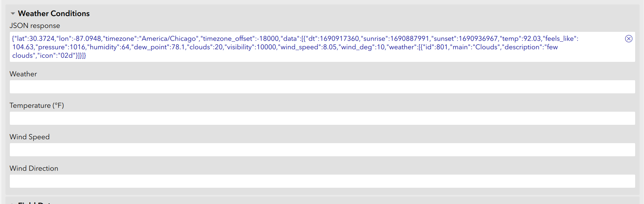
Task: Clear the JSON response field using the circled X
Action: pyautogui.click(x=629, y=39)
